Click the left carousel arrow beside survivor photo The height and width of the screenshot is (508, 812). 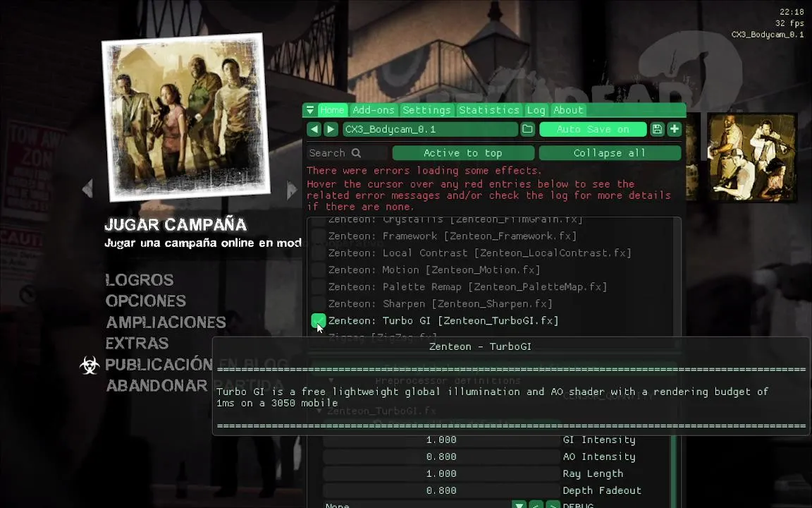(87, 188)
